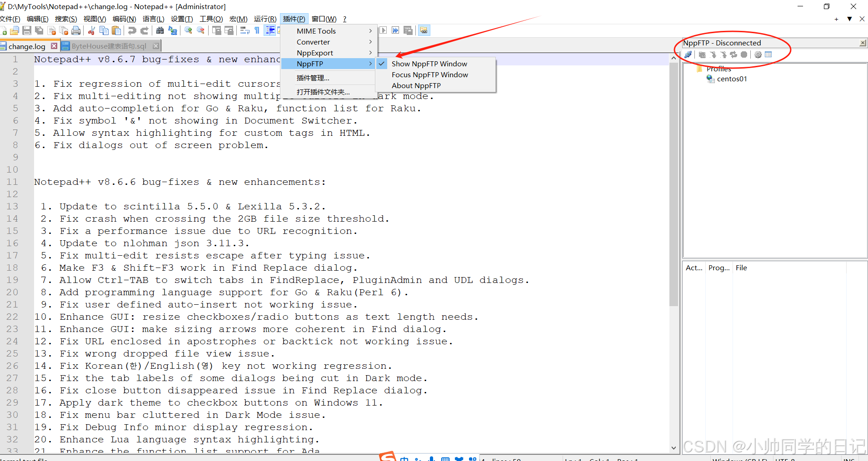The height and width of the screenshot is (461, 868).
Task: Open the 文件(F) menu
Action: 10,19
